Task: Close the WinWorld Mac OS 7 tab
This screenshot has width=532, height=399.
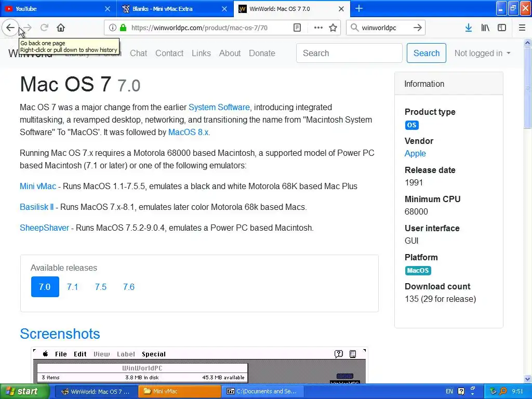Action: [341, 9]
